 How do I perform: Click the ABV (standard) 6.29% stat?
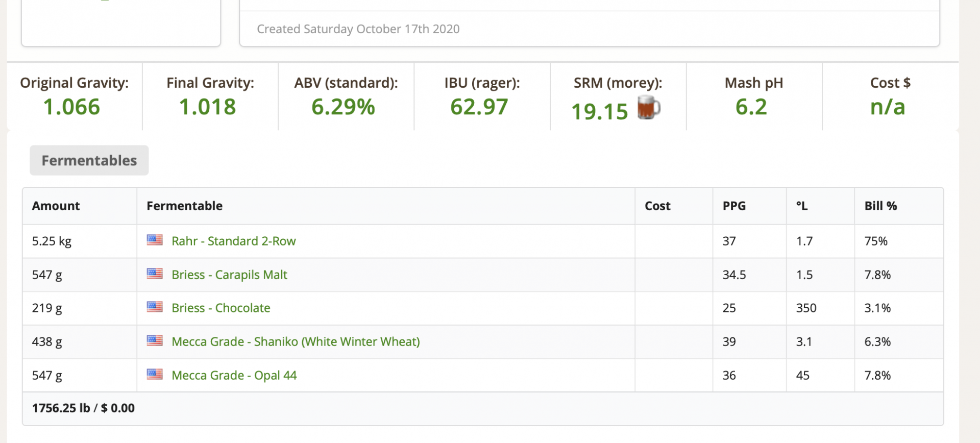pyautogui.click(x=343, y=107)
